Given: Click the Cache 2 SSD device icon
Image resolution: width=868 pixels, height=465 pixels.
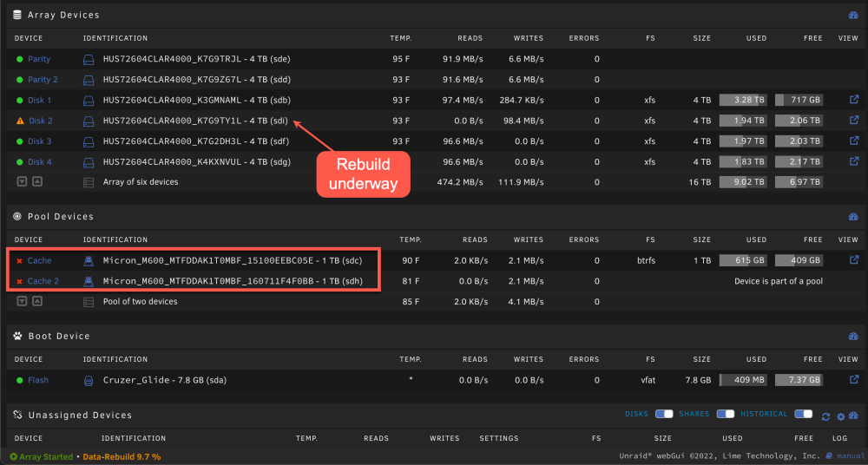Looking at the screenshot, I should coord(89,281).
